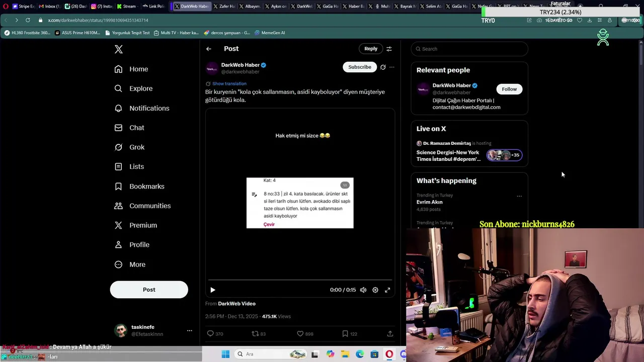
Task: Open the Evrim Akın trending topic
Action: point(430,202)
